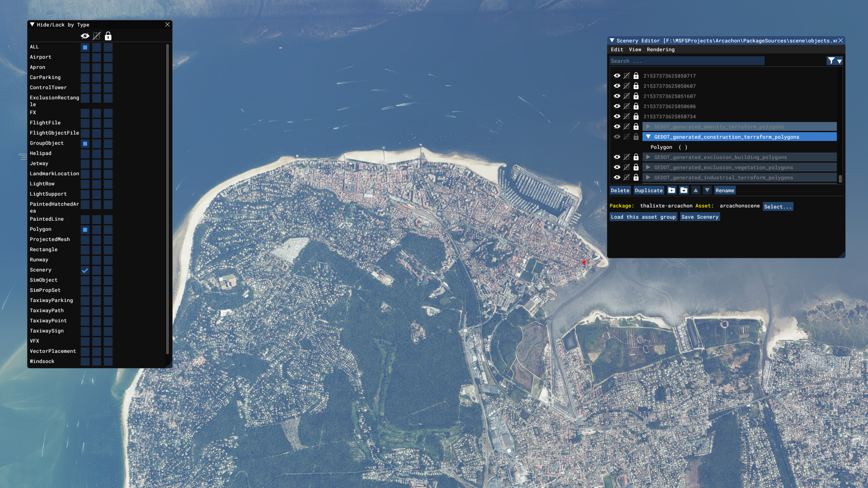The image size is (868, 488).
Task: Click the lock column header icon
Action: pos(108,36)
